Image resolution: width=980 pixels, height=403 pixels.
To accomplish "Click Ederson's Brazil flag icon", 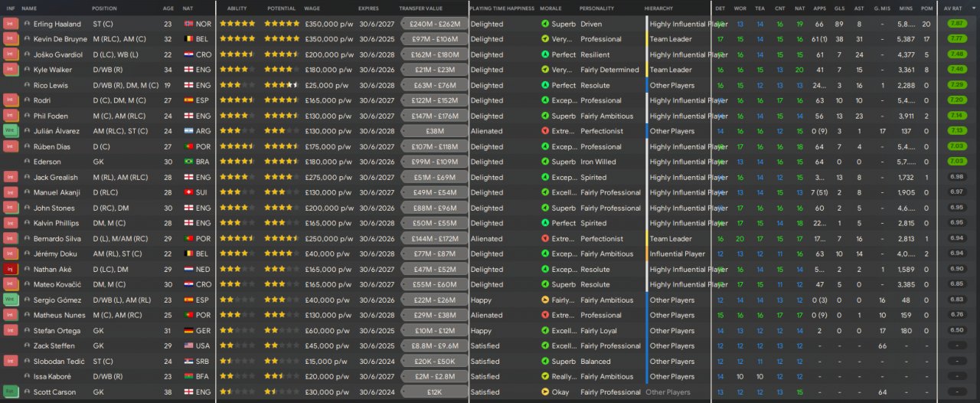I will click(189, 162).
